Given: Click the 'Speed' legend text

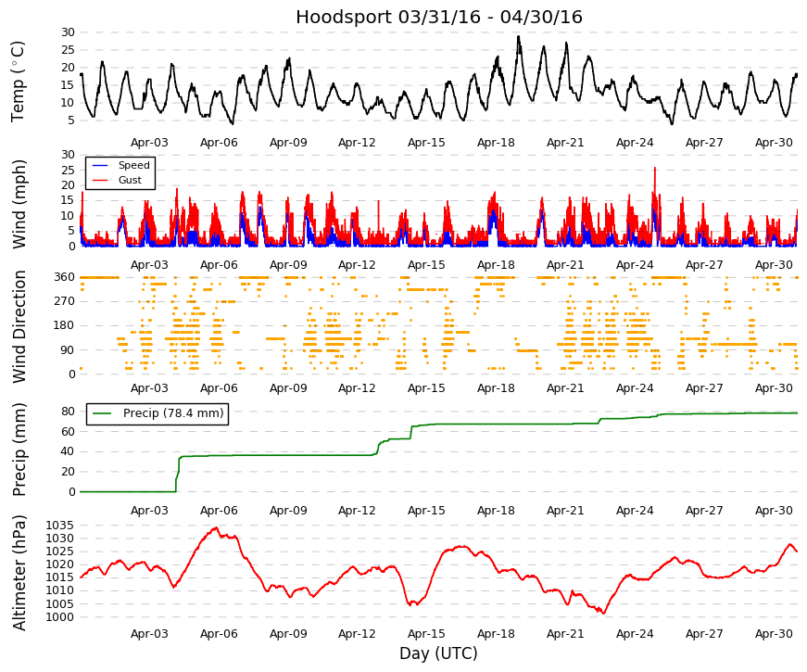Looking at the screenshot, I should [x=133, y=165].
